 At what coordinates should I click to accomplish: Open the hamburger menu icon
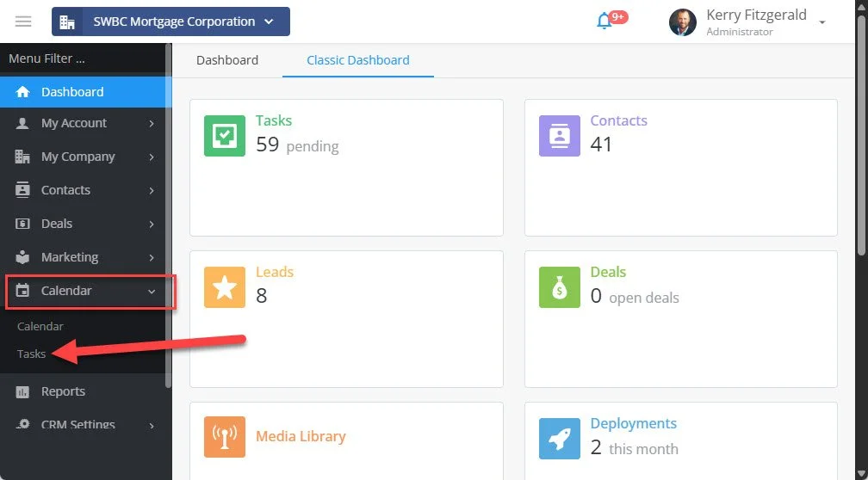click(x=23, y=22)
